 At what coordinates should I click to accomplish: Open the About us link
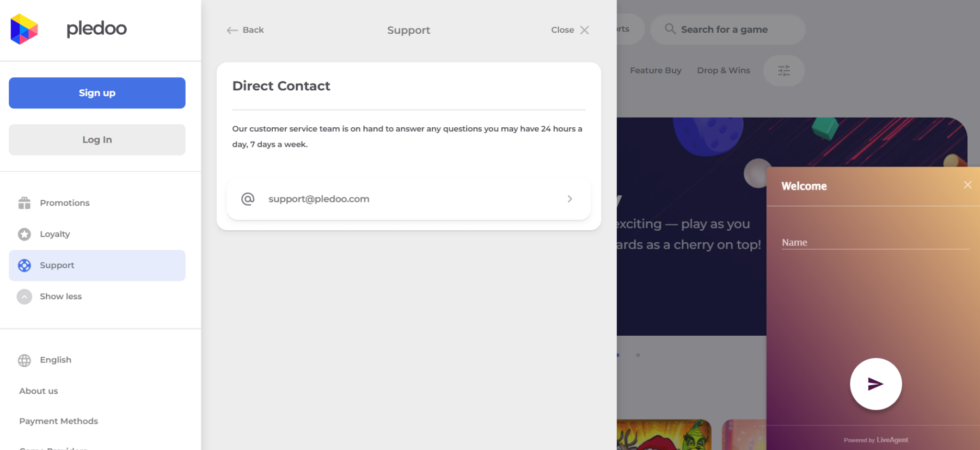click(x=39, y=391)
